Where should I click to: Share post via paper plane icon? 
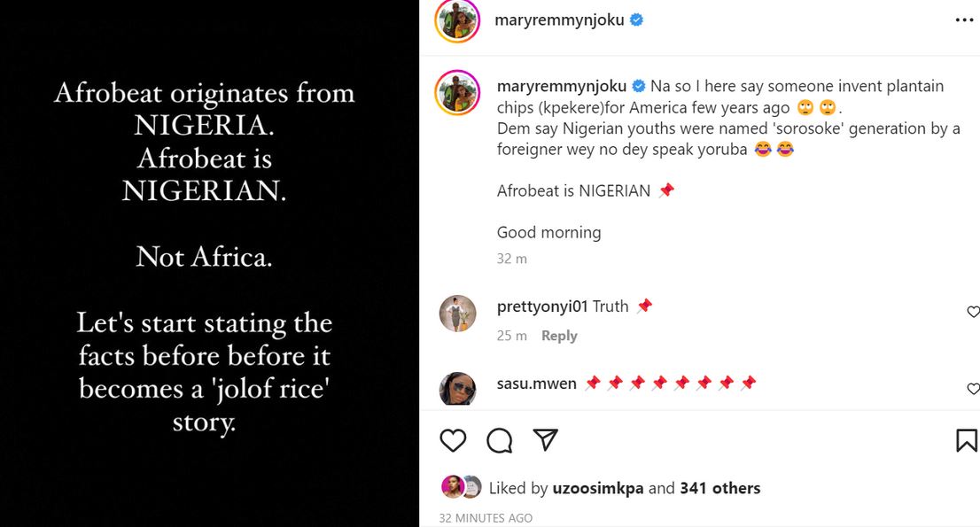click(x=545, y=440)
